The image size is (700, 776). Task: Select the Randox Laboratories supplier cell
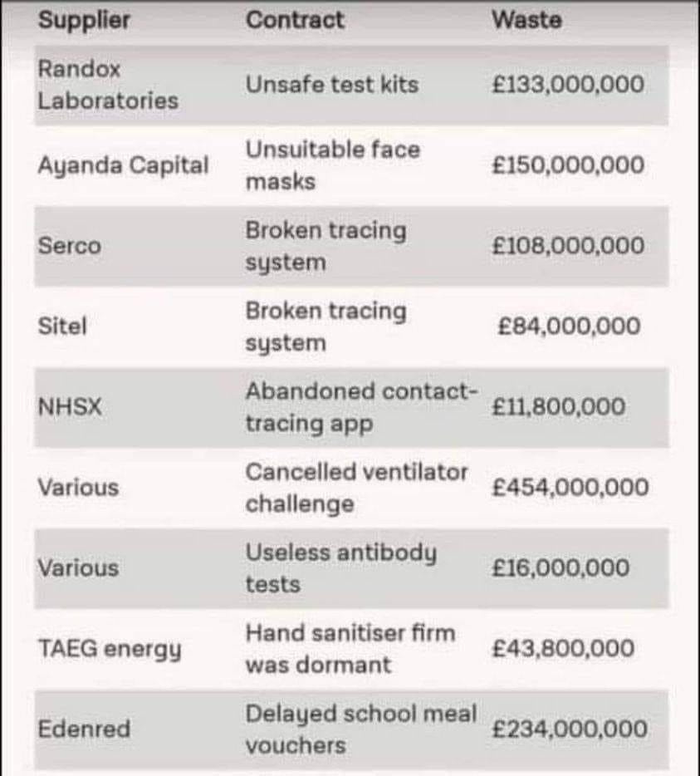(108, 85)
